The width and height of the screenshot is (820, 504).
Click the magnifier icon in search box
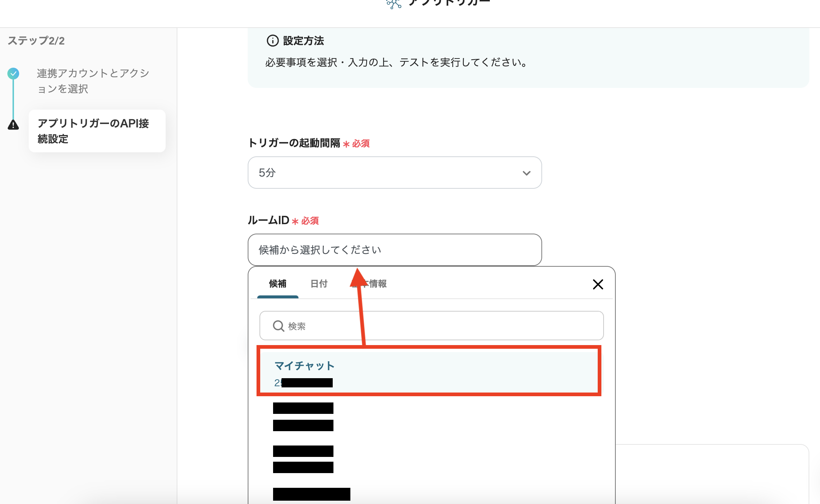coord(278,326)
